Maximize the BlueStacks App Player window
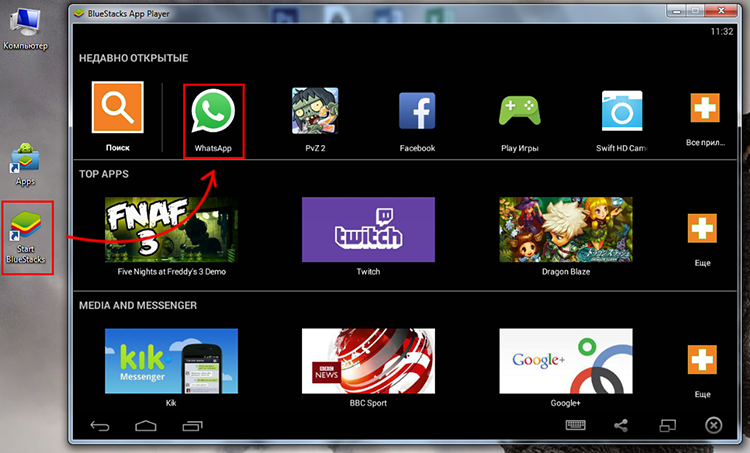The image size is (750, 453). [x=695, y=11]
